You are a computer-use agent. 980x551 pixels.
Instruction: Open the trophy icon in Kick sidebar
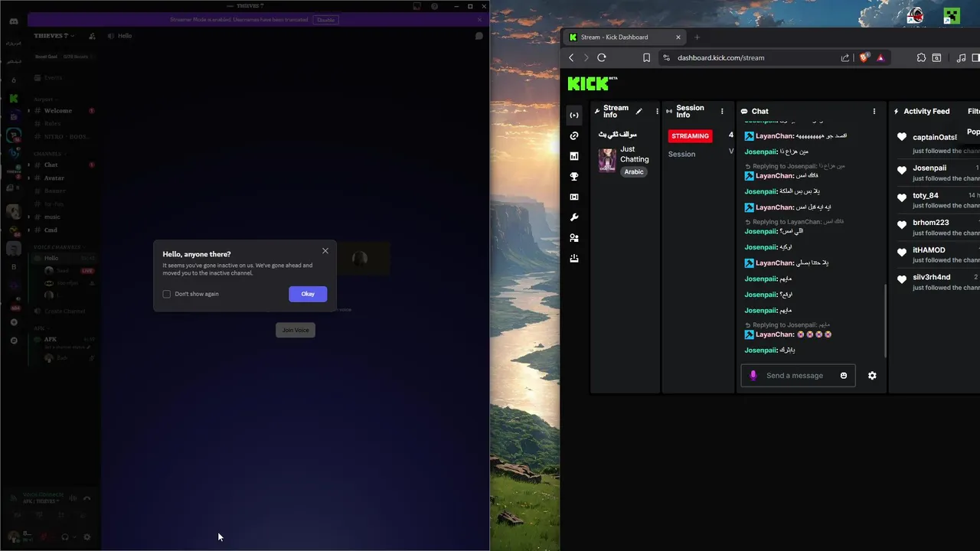(x=574, y=177)
